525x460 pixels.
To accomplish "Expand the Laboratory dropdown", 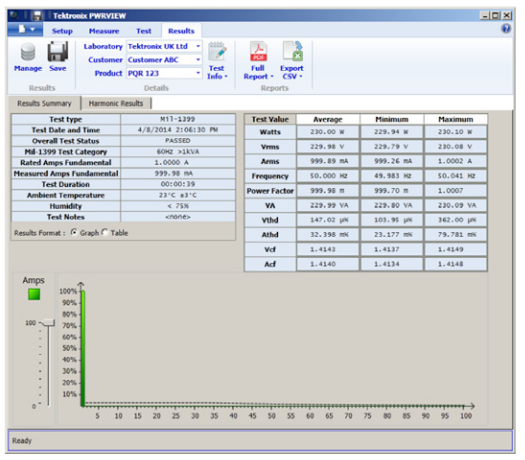I will (198, 46).
